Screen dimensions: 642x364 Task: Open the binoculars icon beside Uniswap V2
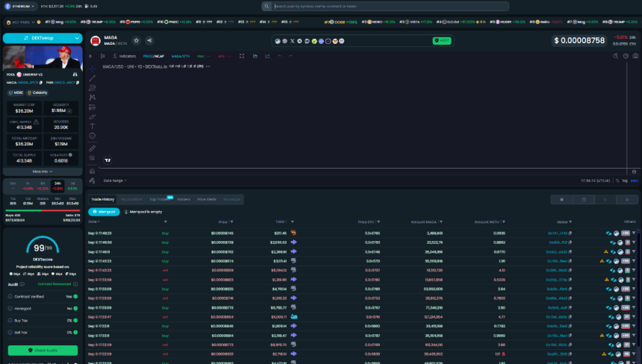pyautogui.click(x=75, y=75)
